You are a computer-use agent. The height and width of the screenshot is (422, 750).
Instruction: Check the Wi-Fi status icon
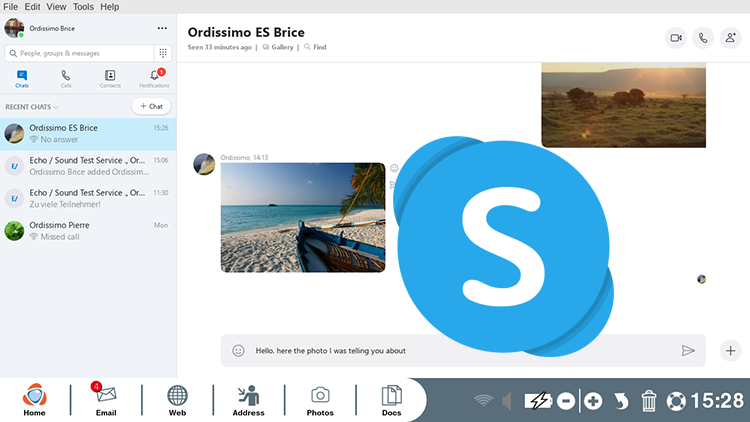point(483,400)
